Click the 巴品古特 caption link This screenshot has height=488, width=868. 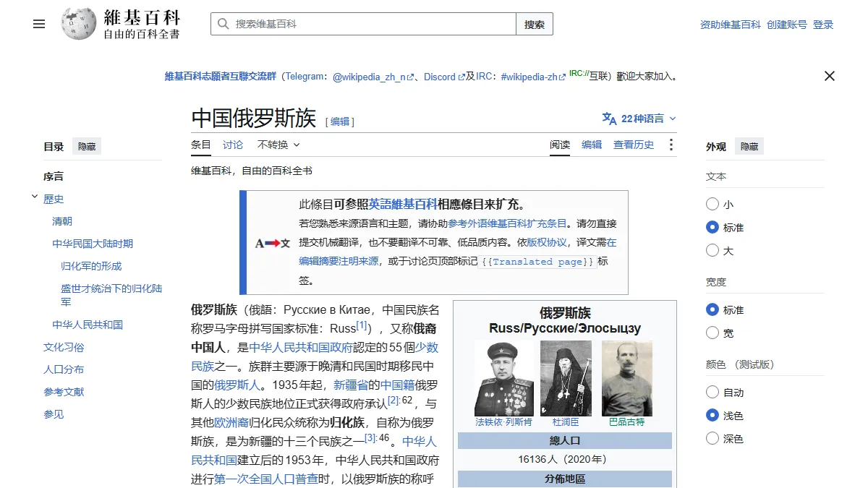coord(626,422)
